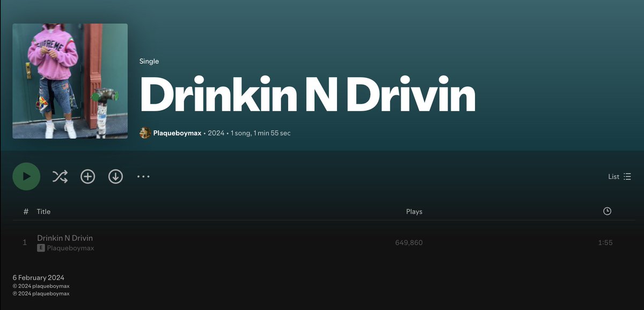Add single to library with plus icon
644x310 pixels.
tap(87, 176)
